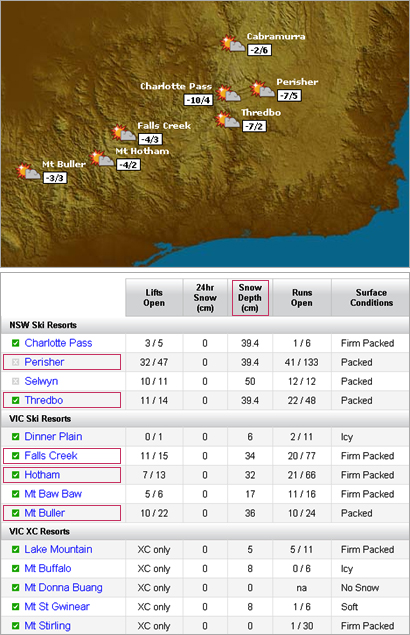
Task: Select Charlotte Pass weather icon on map
Action: 228,94
